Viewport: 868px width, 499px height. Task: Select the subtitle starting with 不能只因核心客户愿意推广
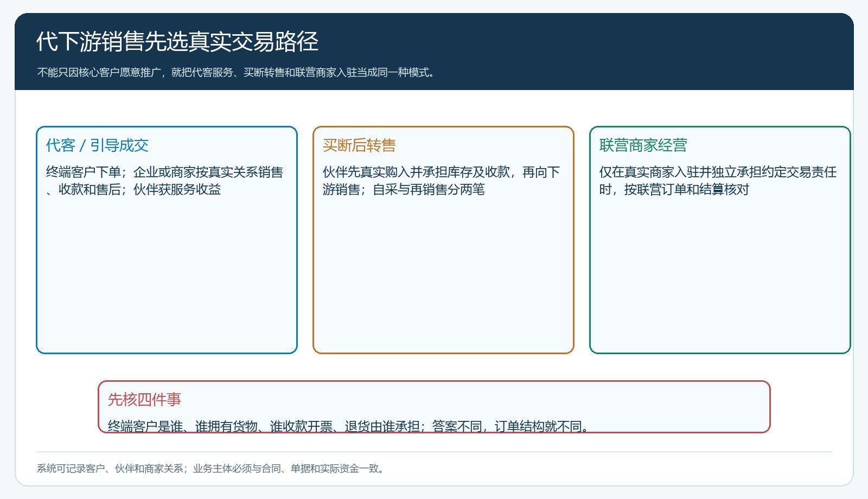pyautogui.click(x=238, y=73)
